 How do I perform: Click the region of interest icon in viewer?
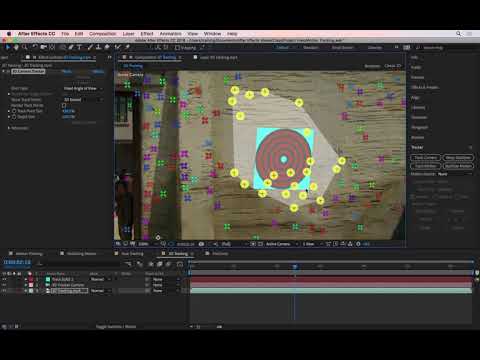tap(253, 244)
